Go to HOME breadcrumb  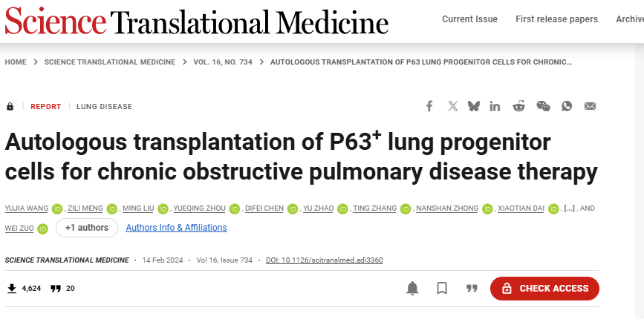coord(16,62)
